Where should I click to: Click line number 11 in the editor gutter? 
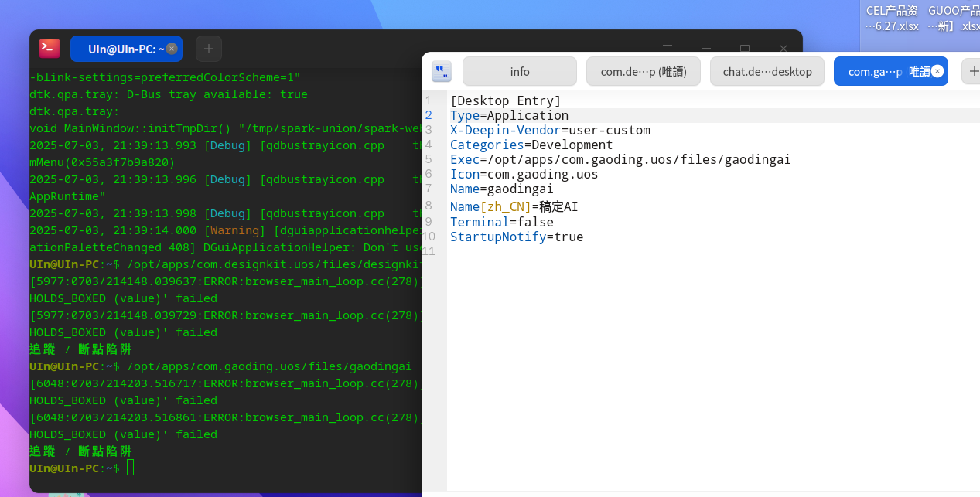click(x=429, y=251)
